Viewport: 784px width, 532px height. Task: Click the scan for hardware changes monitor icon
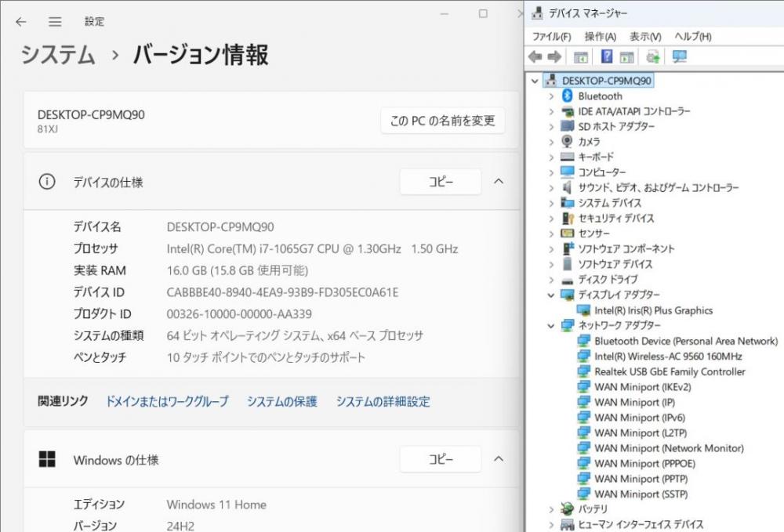[679, 56]
